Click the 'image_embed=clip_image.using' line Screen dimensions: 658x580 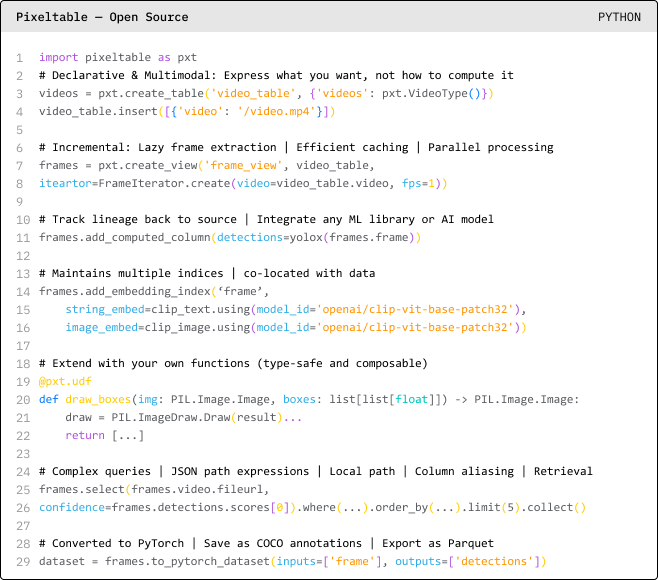(x=296, y=328)
